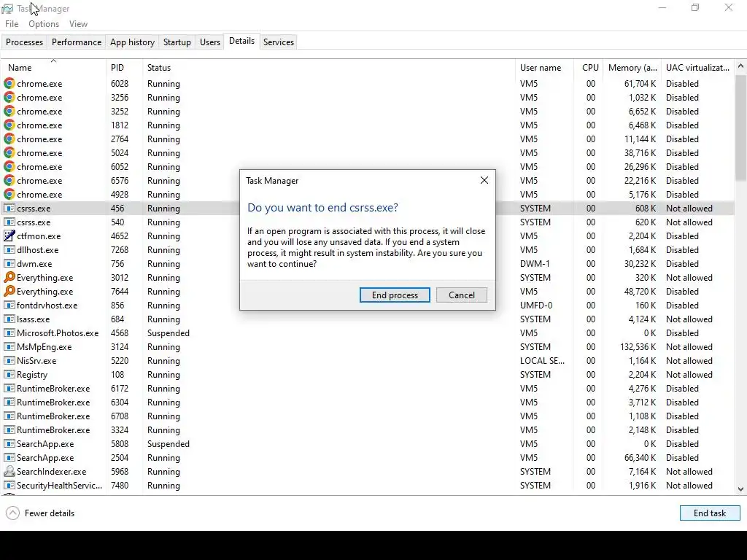Click memory value 61,704 K
The width and height of the screenshot is (747, 560).
pyautogui.click(x=640, y=83)
